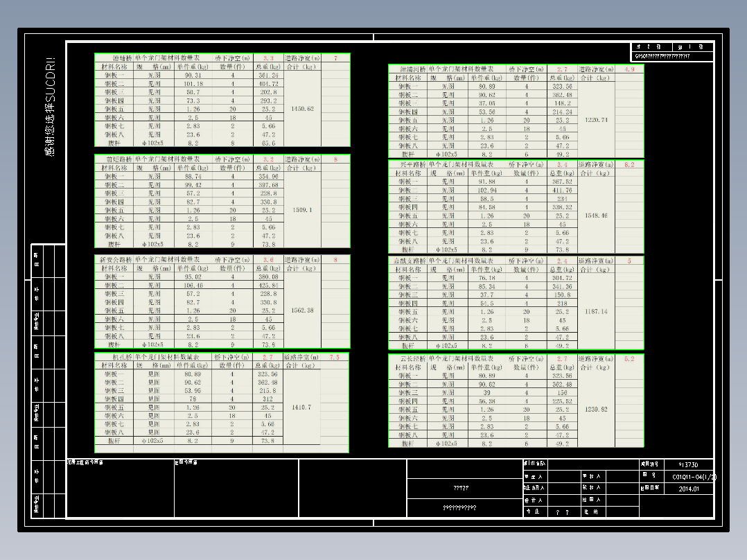This screenshot has width=747, height=560.
Task: Select the combined total 1562.38
Action: [302, 310]
